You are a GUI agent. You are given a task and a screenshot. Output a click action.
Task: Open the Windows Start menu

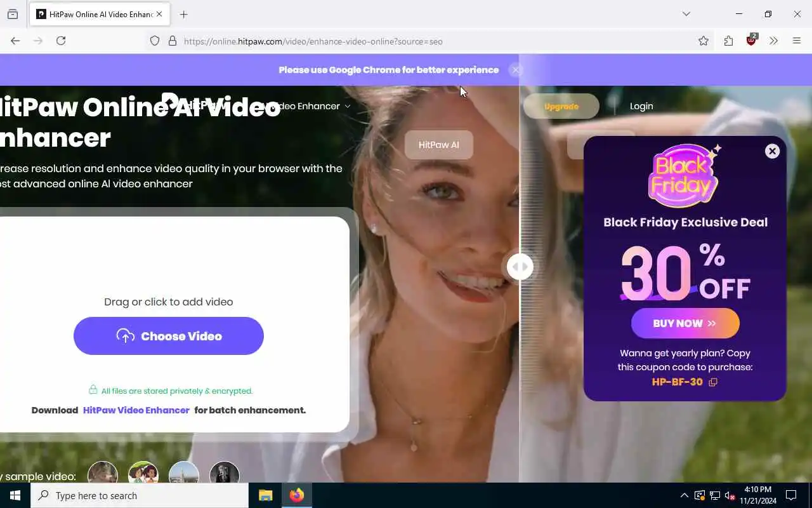tap(15, 495)
